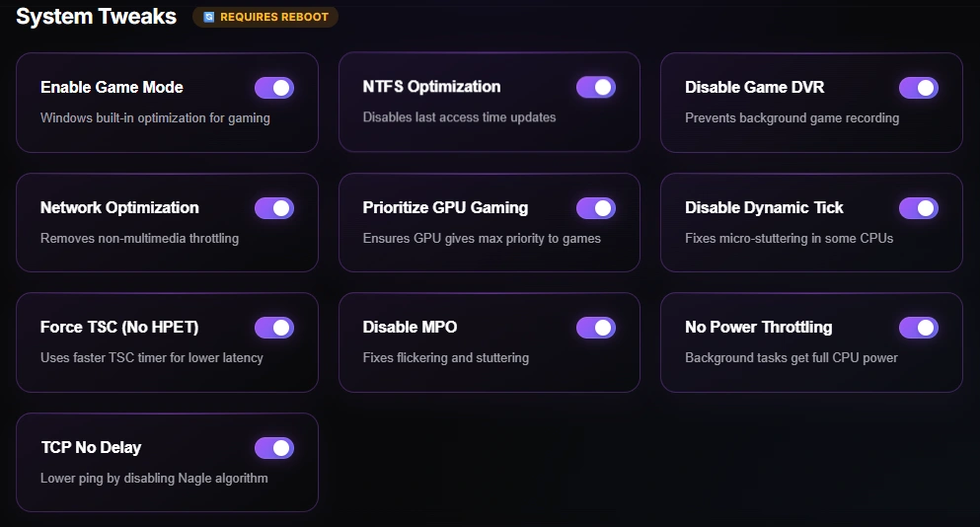Viewport: 980px width, 527px height.
Task: Select the Disable Game DVR card
Action: tap(811, 103)
